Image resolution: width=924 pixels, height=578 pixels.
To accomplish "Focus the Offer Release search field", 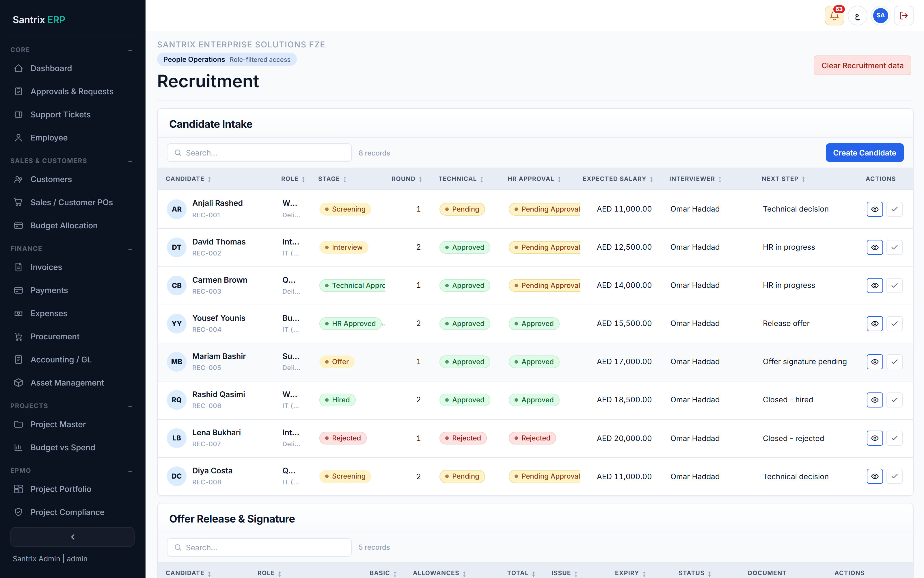I will point(259,547).
